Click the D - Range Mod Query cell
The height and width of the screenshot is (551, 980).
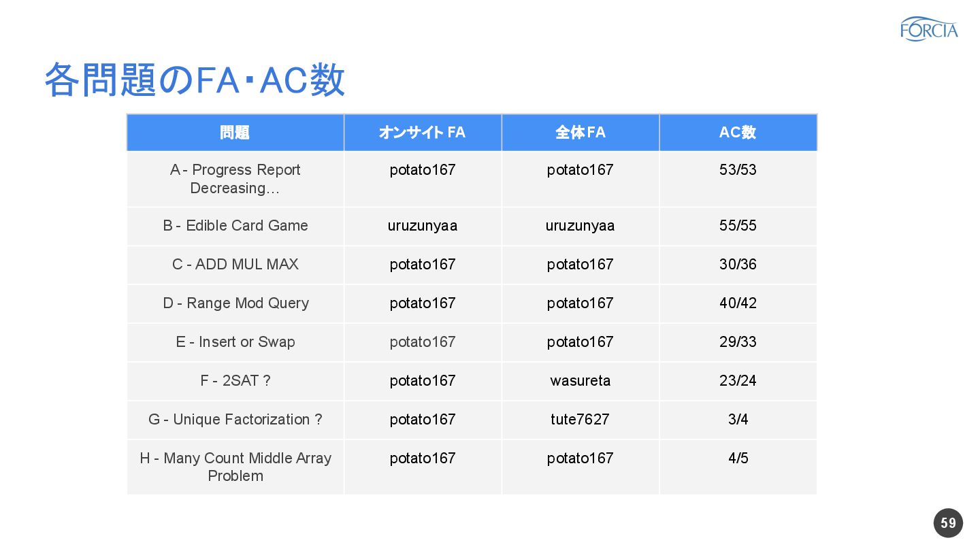point(235,303)
